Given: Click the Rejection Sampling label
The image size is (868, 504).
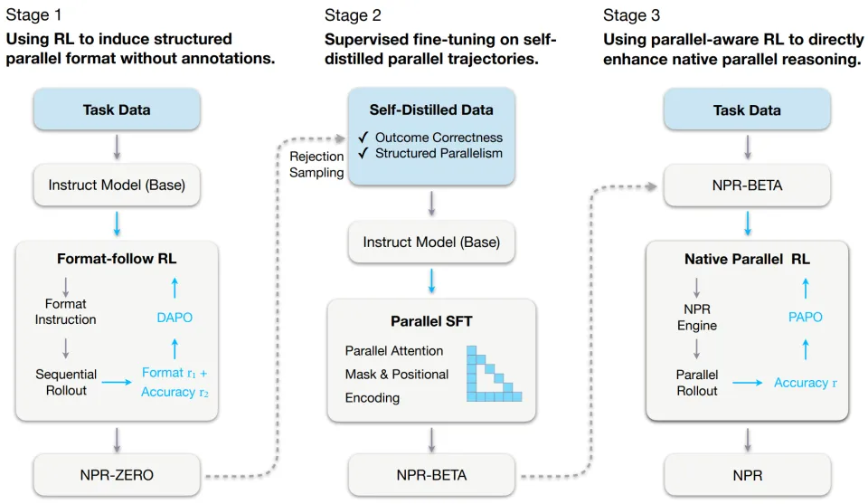Looking at the screenshot, I should [316, 164].
